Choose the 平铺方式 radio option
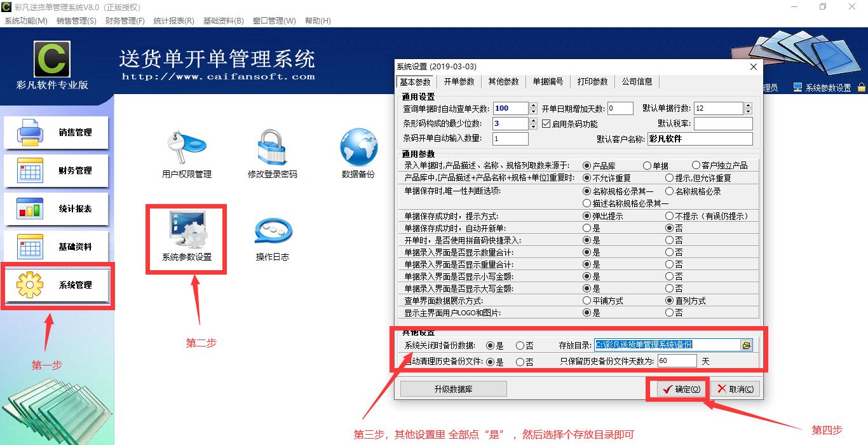 click(587, 301)
